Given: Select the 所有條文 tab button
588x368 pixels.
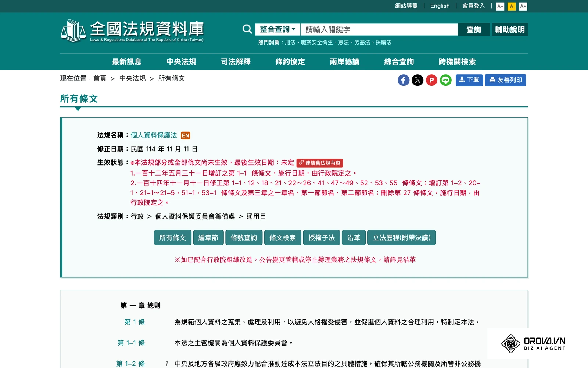Looking at the screenshot, I should click(173, 238).
